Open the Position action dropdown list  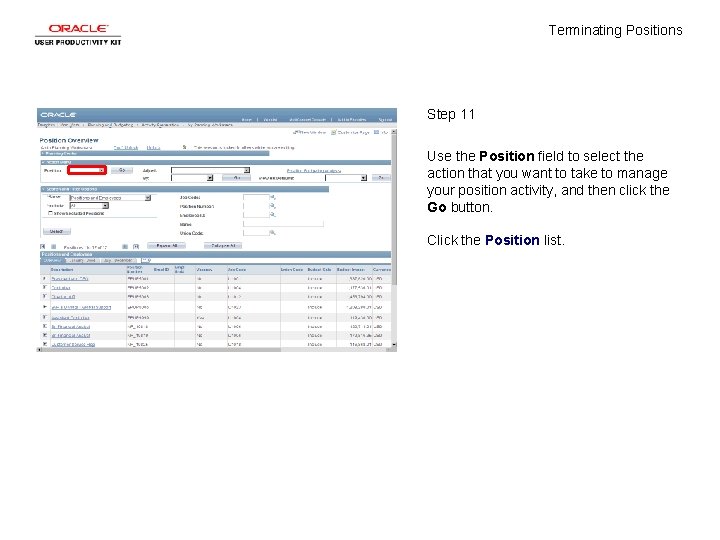[x=87, y=170]
